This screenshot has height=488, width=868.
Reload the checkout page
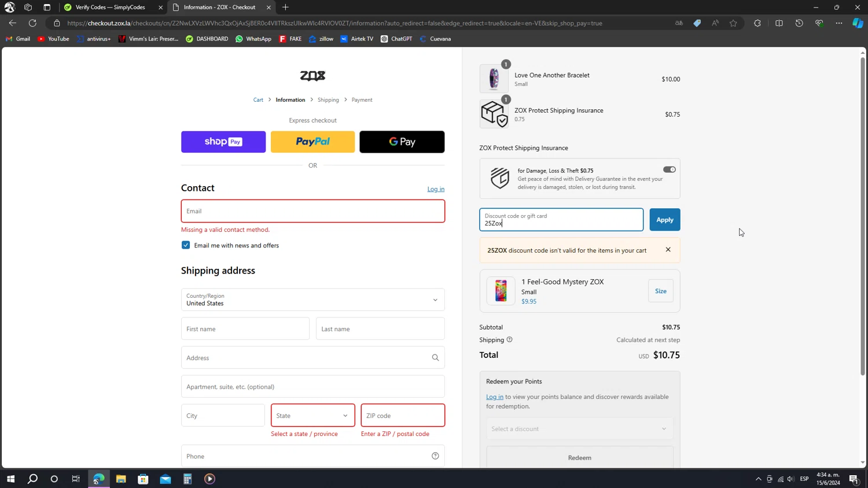click(32, 23)
